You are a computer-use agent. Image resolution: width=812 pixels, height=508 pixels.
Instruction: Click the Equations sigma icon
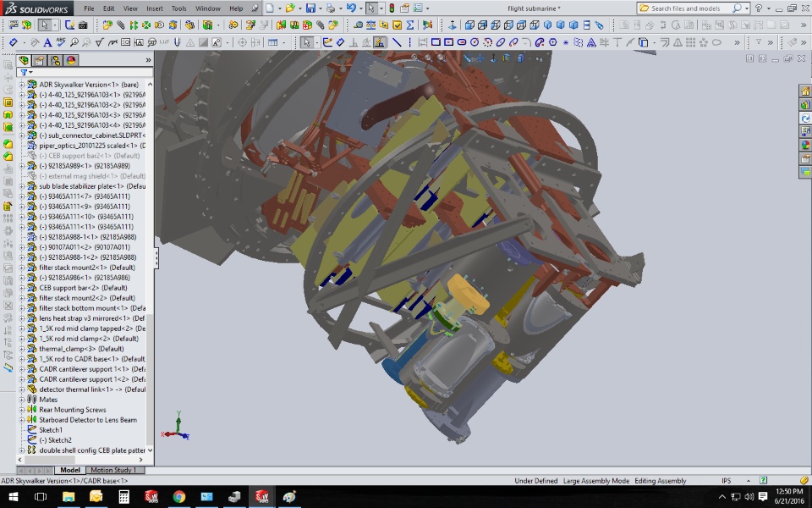tap(409, 25)
